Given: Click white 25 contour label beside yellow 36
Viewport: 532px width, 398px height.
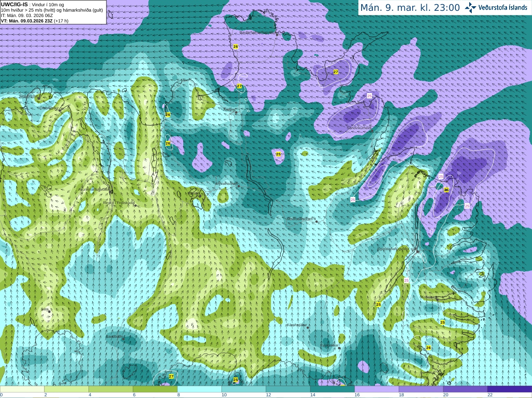Looking at the screenshot, I should 441,176.
